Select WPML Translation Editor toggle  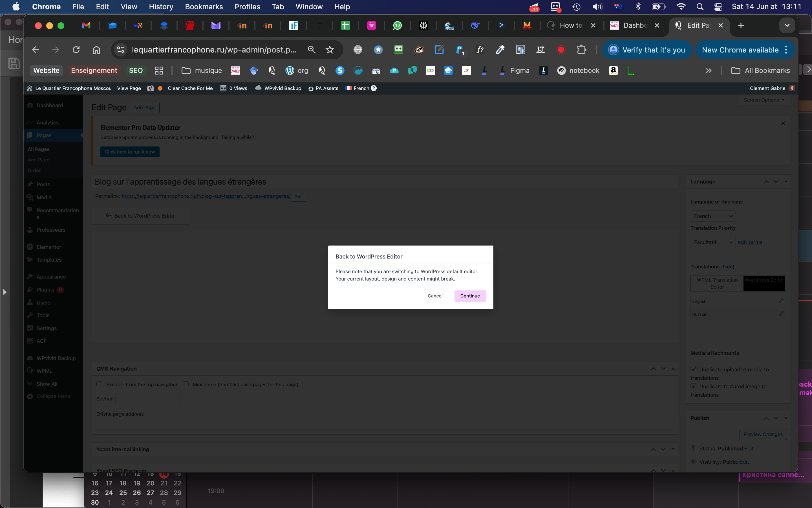coord(717,283)
